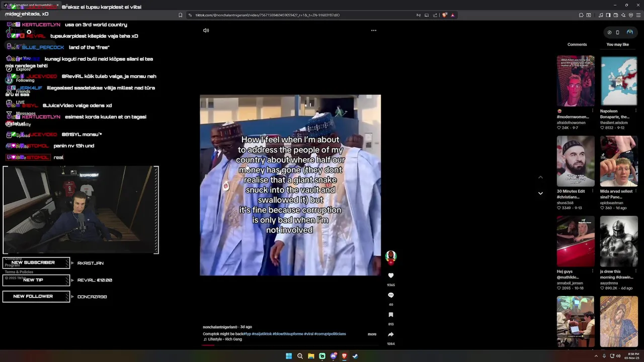The height and width of the screenshot is (362, 644).
Task: Open nonchalantnigerian0 profile link
Action: click(220, 327)
